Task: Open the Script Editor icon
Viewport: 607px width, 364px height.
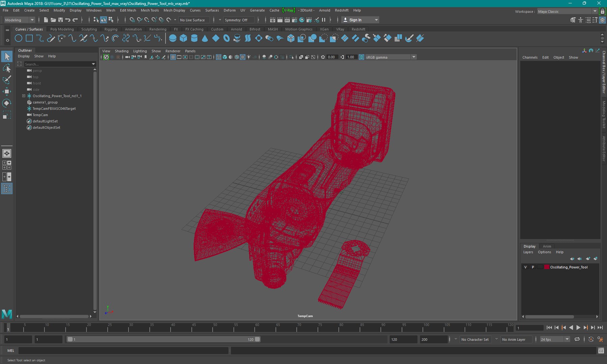Action: (x=601, y=351)
